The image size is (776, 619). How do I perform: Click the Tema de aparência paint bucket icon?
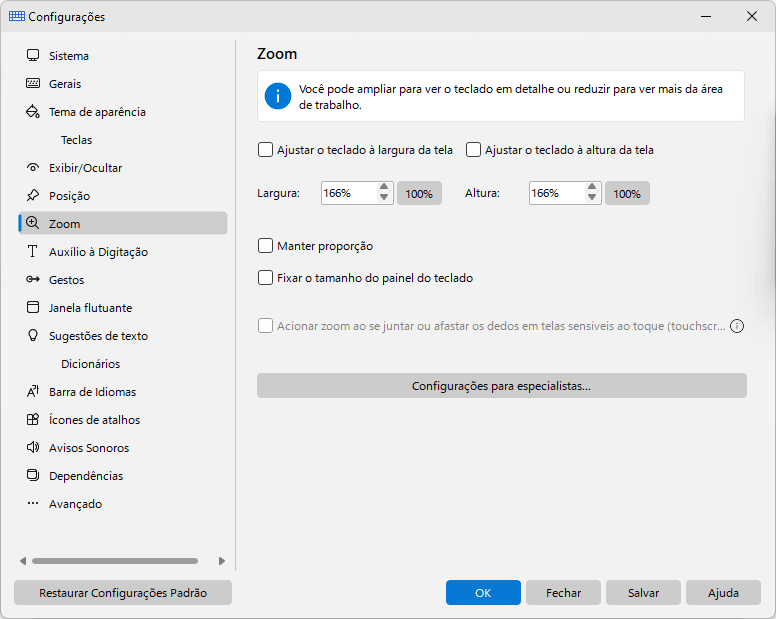pos(33,111)
